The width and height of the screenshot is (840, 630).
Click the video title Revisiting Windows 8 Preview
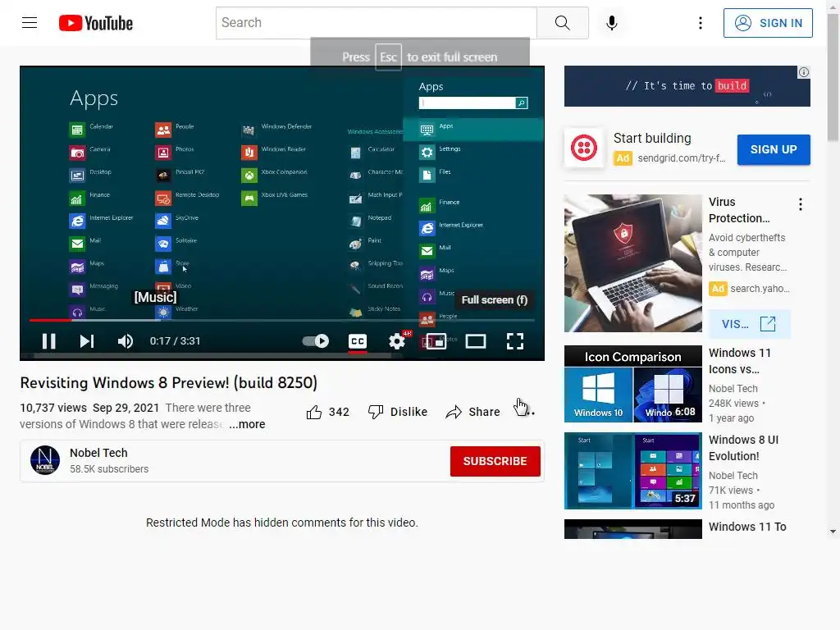click(x=169, y=383)
